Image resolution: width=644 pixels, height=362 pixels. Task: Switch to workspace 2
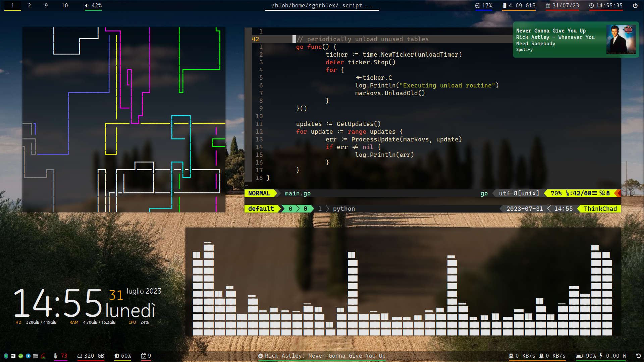pos(30,6)
